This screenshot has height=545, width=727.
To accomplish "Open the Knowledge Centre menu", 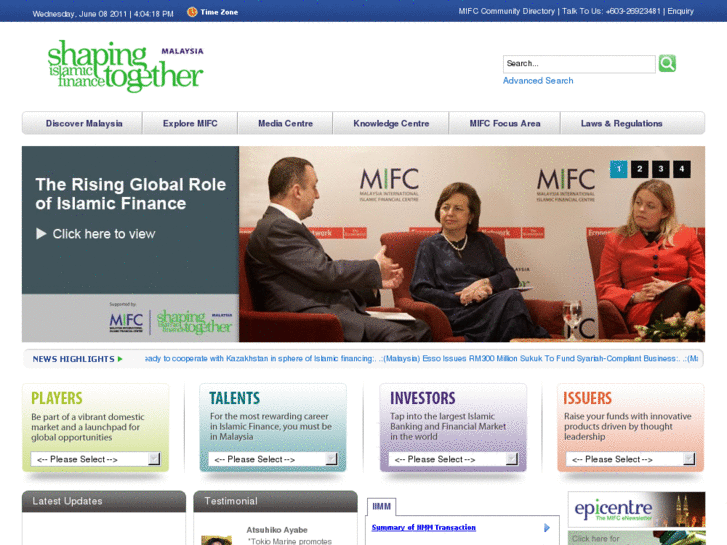I will [391, 123].
